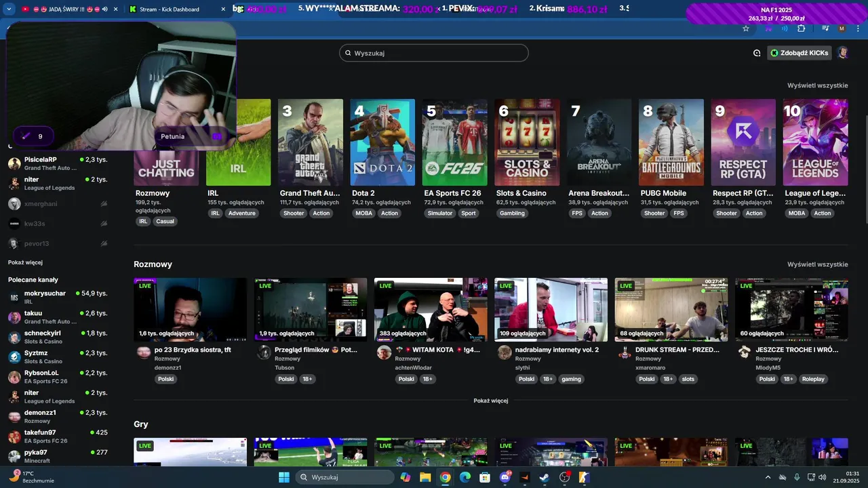The height and width of the screenshot is (488, 868).
Task: Click the Zdobądź KICKs button
Action: click(800, 53)
